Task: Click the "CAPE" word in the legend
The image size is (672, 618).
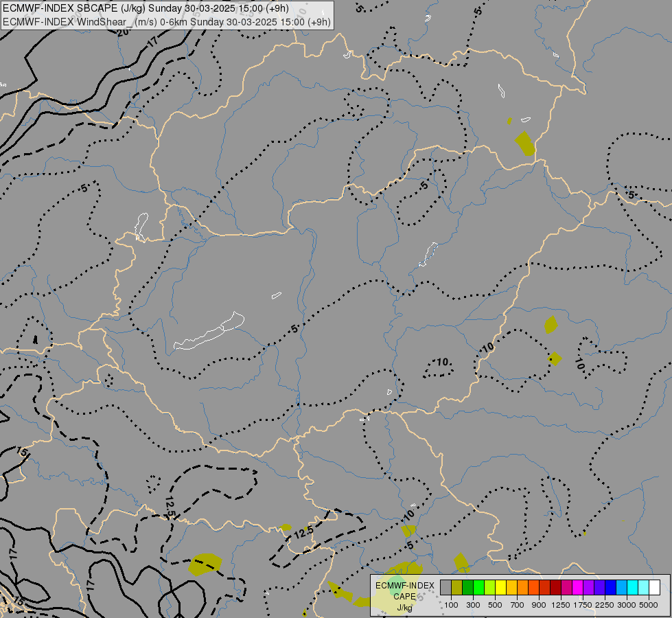Action: [405, 597]
